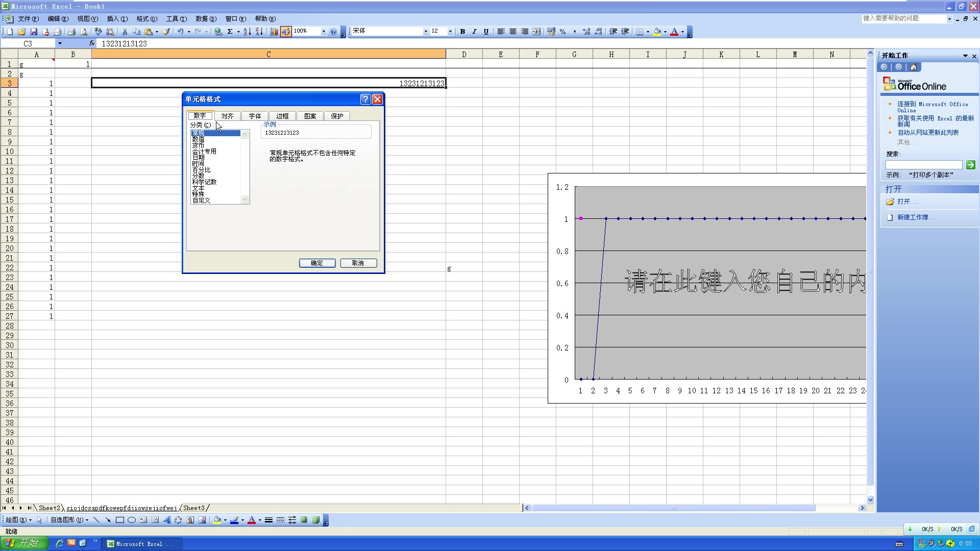
Task: Open Excel help question mark icon
Action: (333, 32)
